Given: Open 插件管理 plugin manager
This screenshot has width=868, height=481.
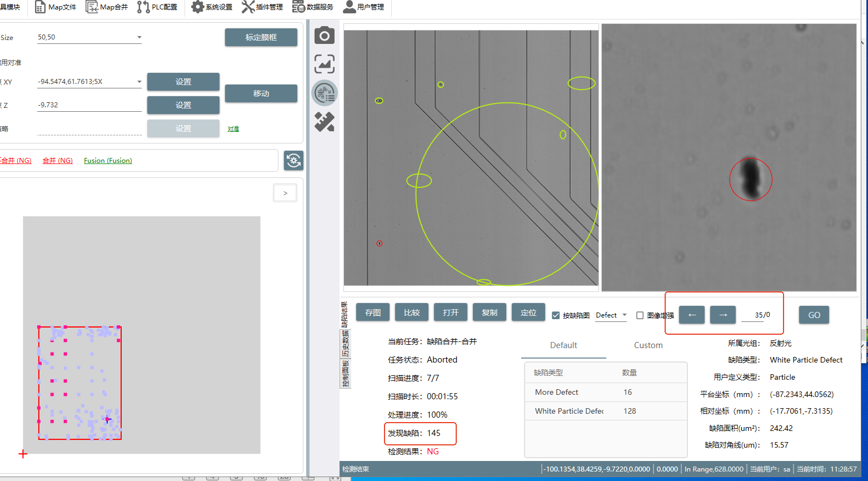Looking at the screenshot, I should click(x=262, y=7).
